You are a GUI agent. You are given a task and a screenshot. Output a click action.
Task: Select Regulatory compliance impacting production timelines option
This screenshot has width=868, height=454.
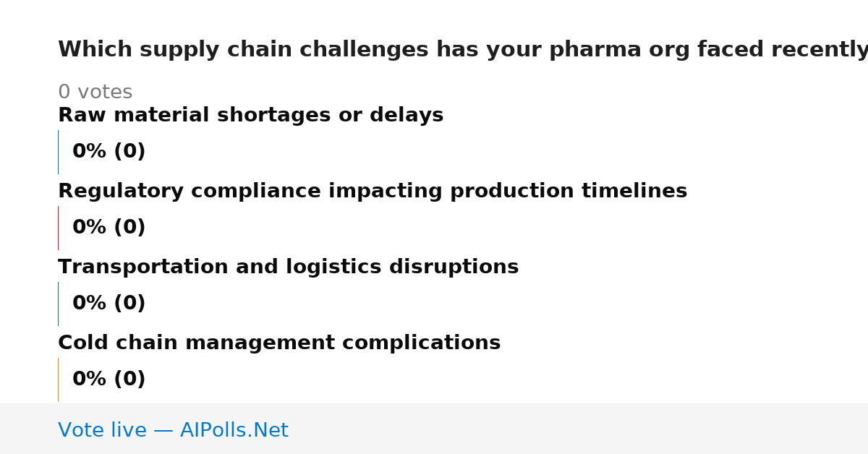tap(373, 192)
